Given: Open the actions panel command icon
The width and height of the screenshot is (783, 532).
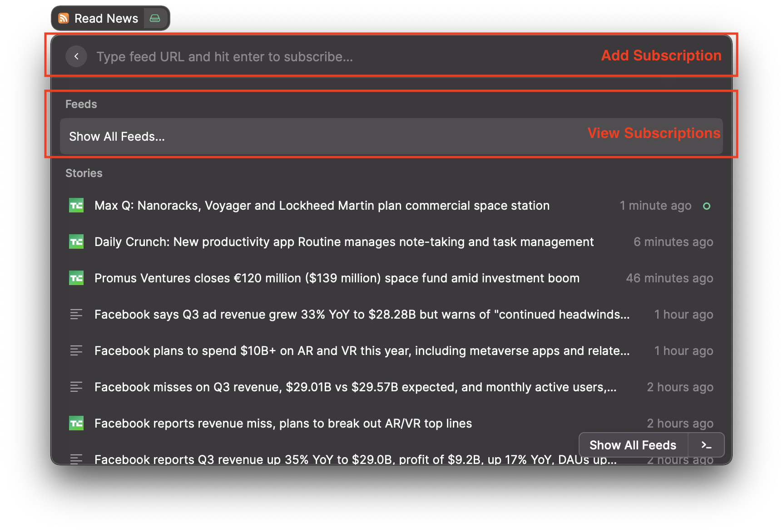Looking at the screenshot, I should (706, 445).
